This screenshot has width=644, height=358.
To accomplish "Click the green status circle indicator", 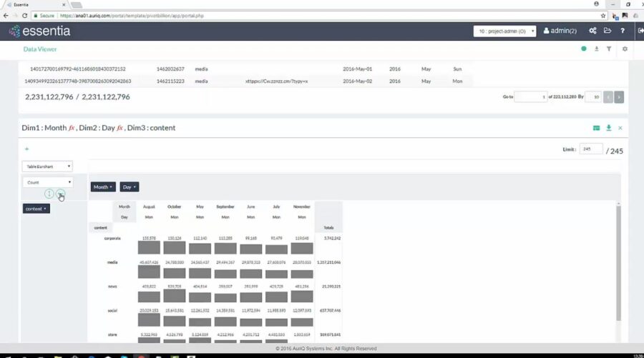I will pyautogui.click(x=584, y=49).
